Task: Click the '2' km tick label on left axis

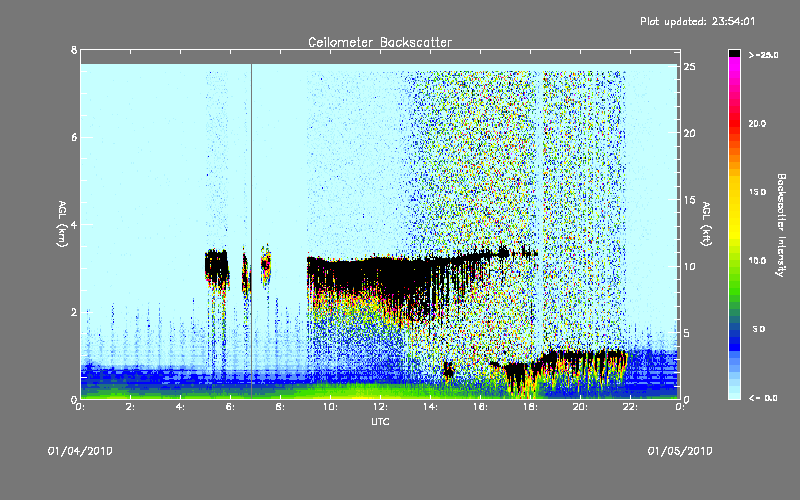Action: coord(74,312)
